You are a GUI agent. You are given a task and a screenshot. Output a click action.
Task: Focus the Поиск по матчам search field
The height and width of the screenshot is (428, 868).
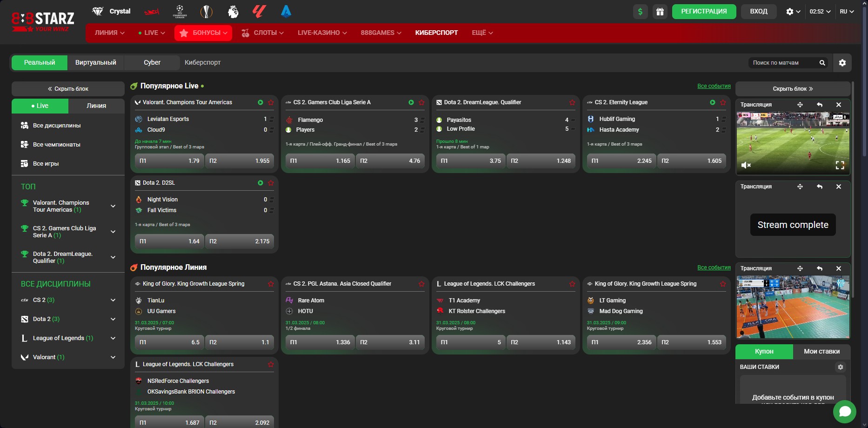click(x=784, y=63)
